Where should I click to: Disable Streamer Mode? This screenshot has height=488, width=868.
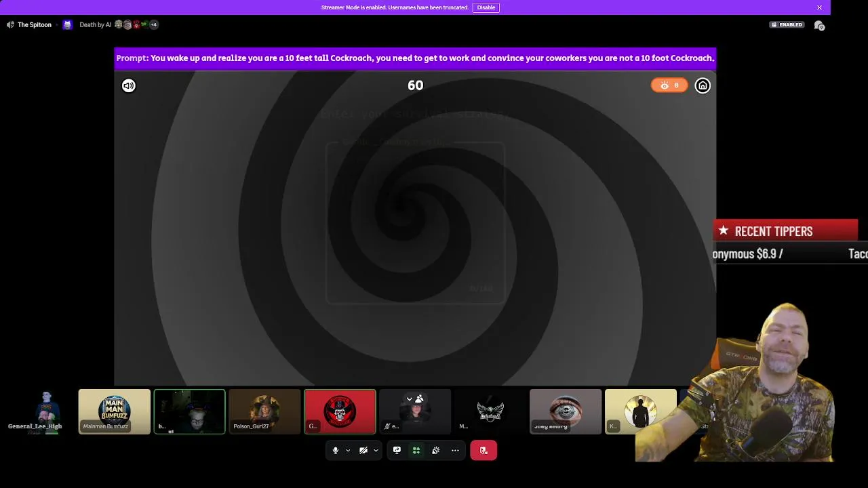[x=486, y=7]
